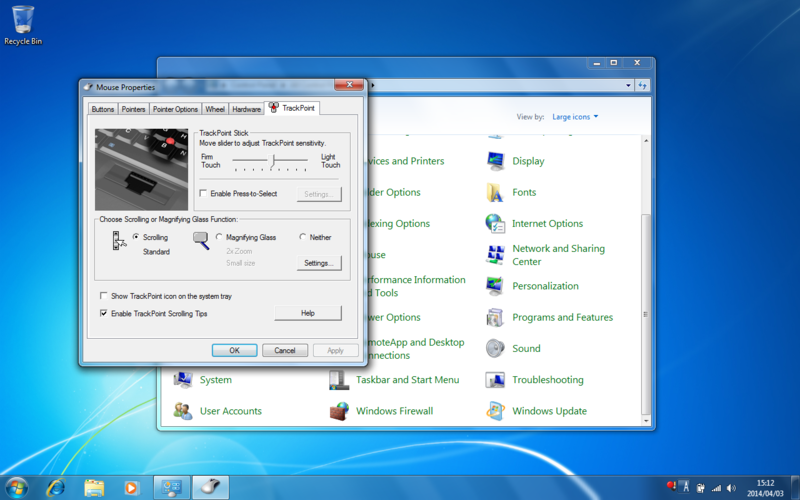Click Control Panel scrollbar down arrow
800x500 pixels.
pyautogui.click(x=646, y=421)
